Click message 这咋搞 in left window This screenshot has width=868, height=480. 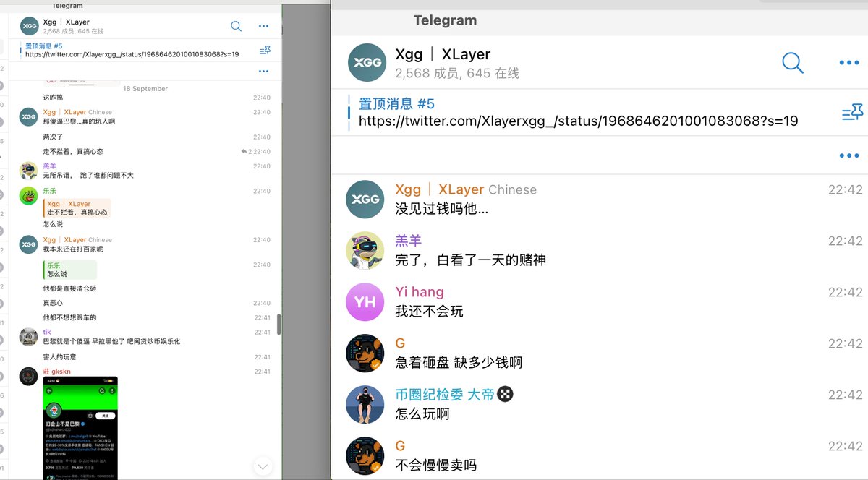[54, 98]
